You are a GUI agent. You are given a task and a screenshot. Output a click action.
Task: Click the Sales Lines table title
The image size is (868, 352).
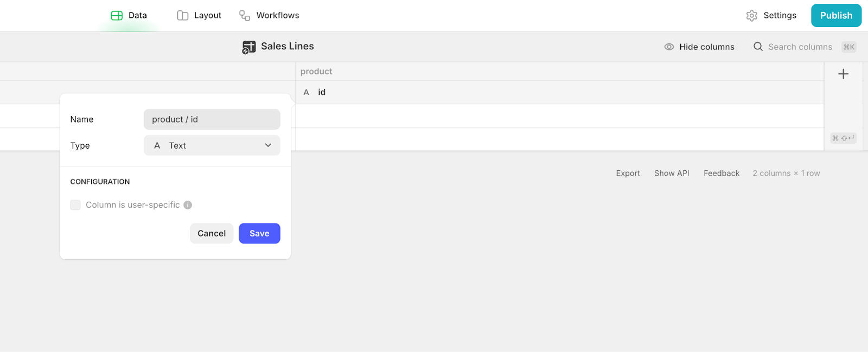[x=288, y=46]
